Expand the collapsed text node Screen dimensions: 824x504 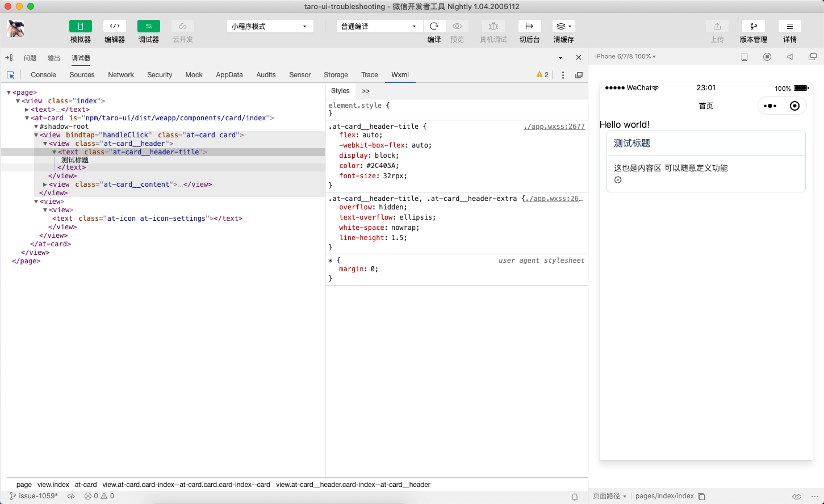(27, 110)
